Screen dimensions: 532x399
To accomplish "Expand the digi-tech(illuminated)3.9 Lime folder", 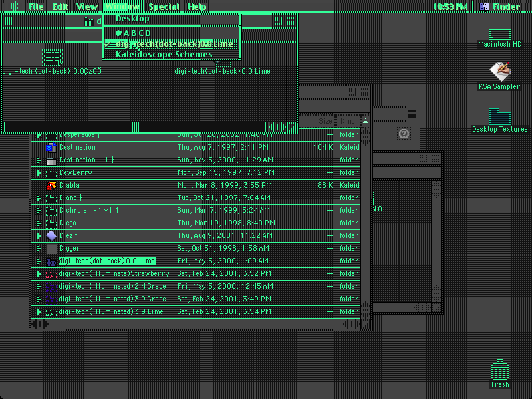I will pos(39,312).
